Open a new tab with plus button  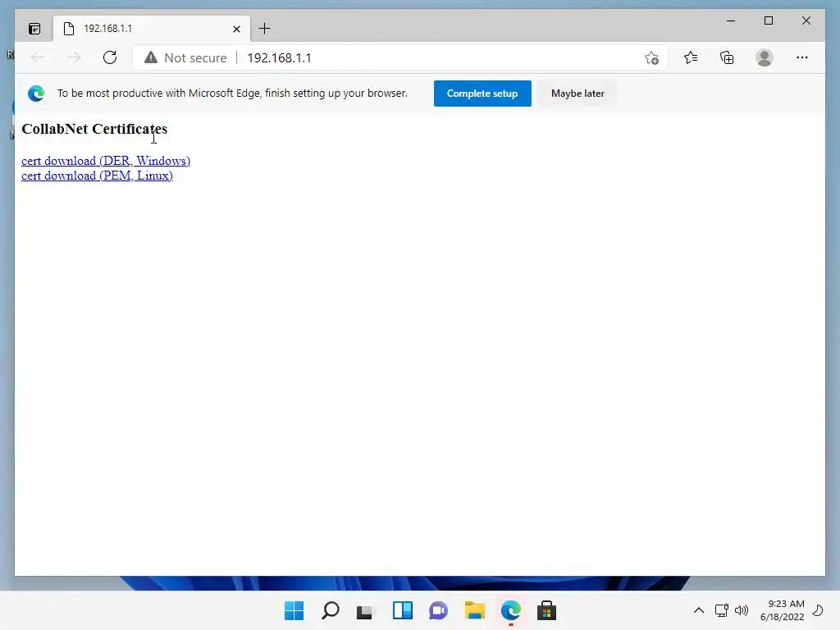[265, 29]
